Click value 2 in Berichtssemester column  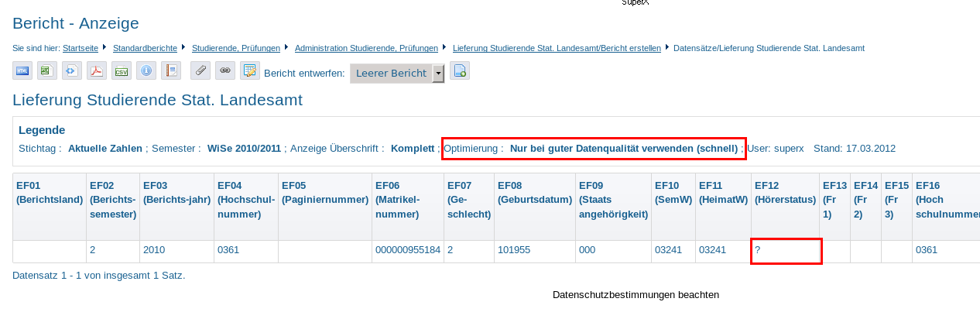(x=92, y=250)
